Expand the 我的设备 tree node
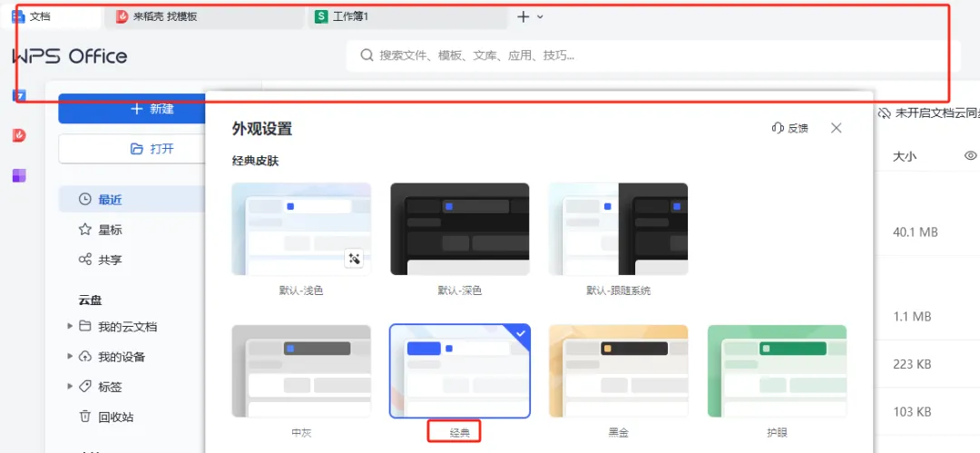The height and width of the screenshot is (453, 980). point(70,356)
